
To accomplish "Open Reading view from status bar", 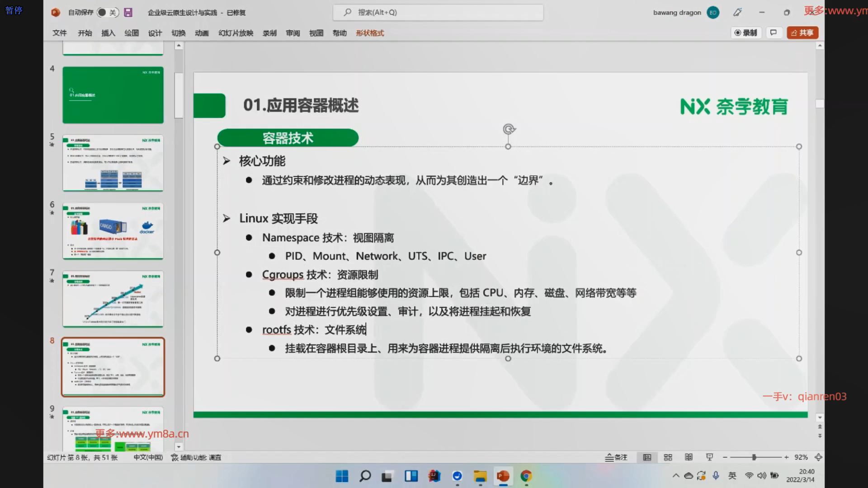I will [689, 457].
